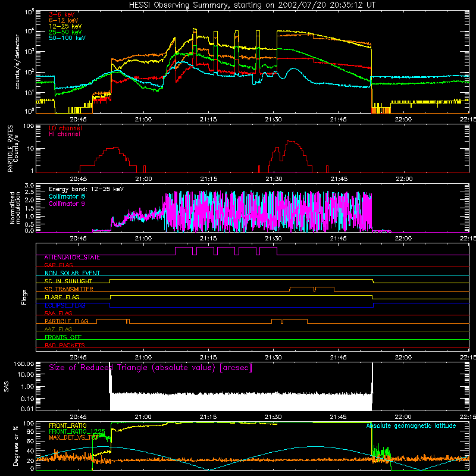Click the "0.01" tick on the SAS axis
This screenshot has height=476, width=476.
[x=27, y=409]
